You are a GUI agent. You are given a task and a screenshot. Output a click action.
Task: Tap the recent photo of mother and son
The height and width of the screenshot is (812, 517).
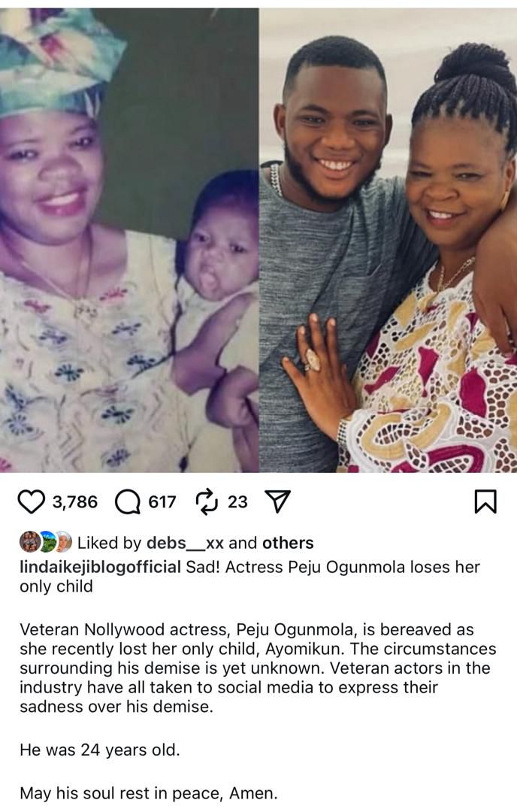[x=389, y=240]
